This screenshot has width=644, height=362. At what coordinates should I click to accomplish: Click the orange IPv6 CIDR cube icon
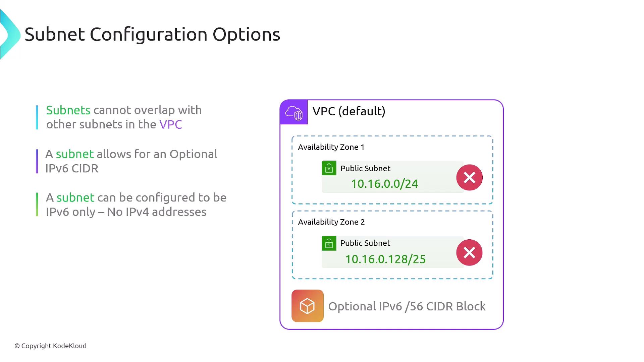coord(307,306)
